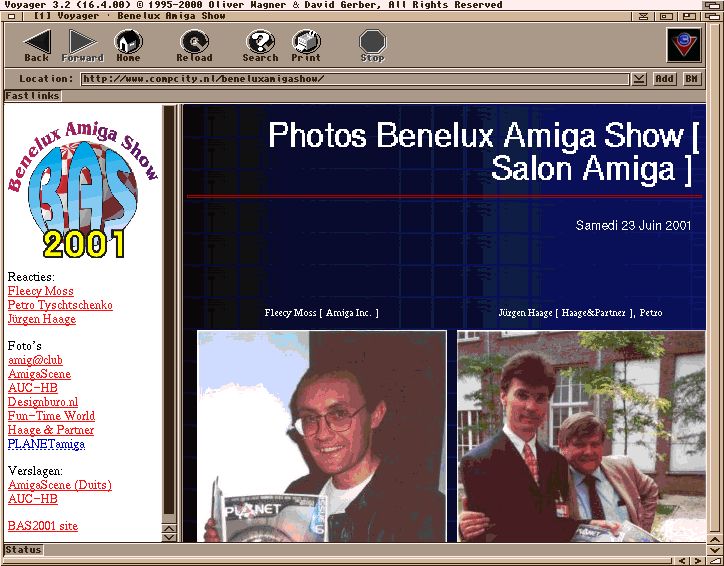The height and width of the screenshot is (566, 724).
Task: Click the Voyager logo transfer animation icon
Action: coord(684,45)
